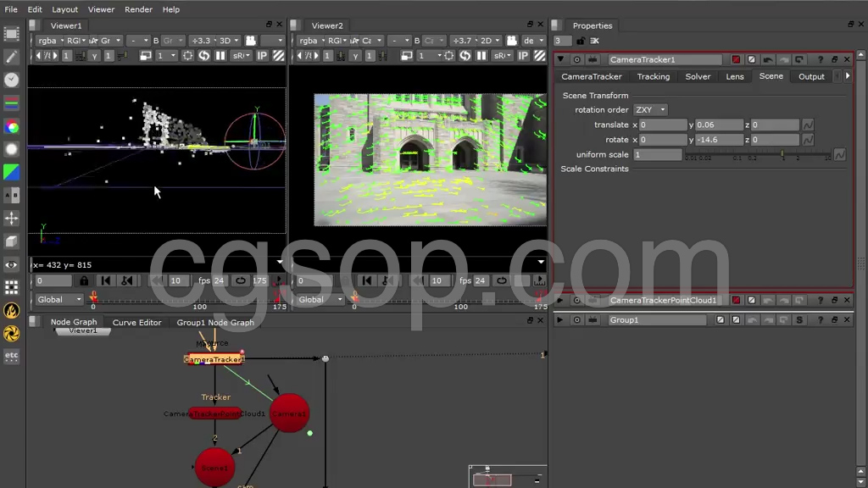This screenshot has height=488, width=868.
Task: Open the Merge nodes A/B icon
Action: tap(11, 196)
